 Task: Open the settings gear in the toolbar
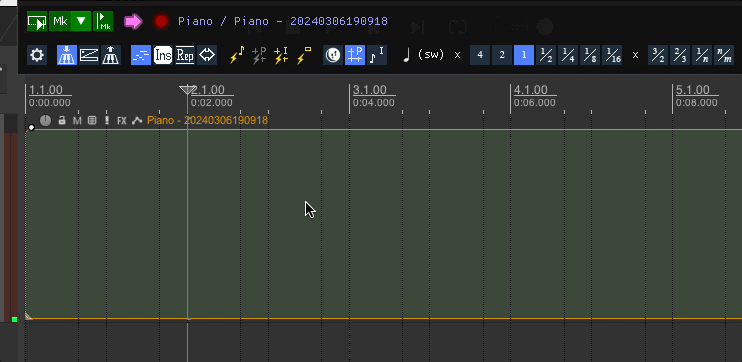pos(37,55)
